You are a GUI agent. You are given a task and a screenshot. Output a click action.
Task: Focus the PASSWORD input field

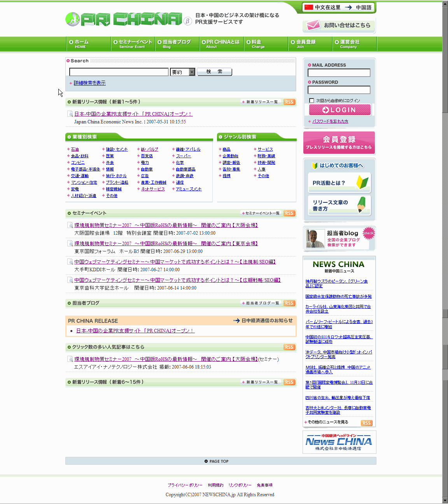(x=339, y=90)
